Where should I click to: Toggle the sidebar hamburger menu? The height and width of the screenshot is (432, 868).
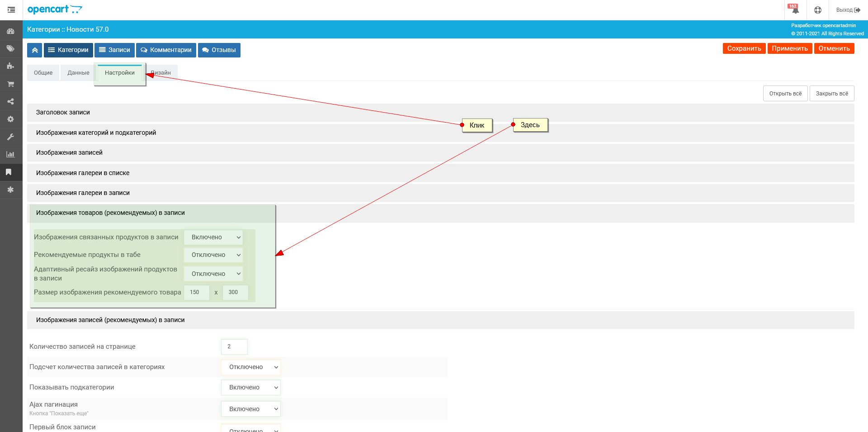click(11, 10)
